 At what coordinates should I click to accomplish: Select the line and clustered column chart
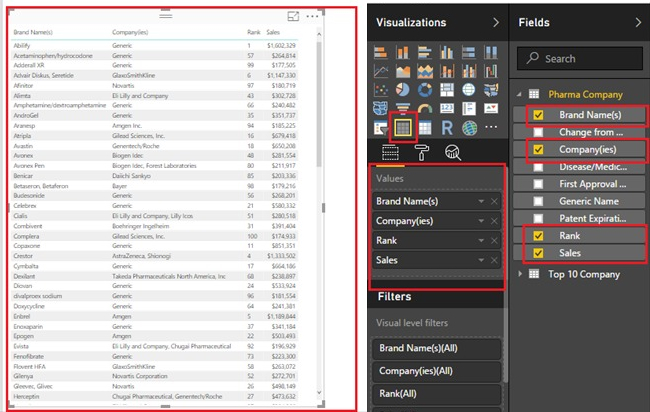pyautogui.click(x=468, y=71)
